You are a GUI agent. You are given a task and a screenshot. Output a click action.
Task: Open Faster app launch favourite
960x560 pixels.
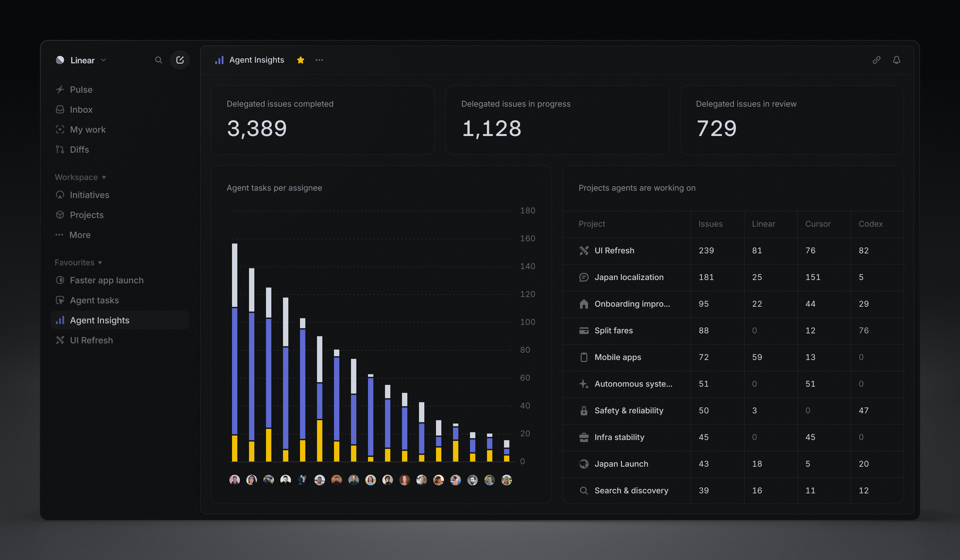pos(120,280)
